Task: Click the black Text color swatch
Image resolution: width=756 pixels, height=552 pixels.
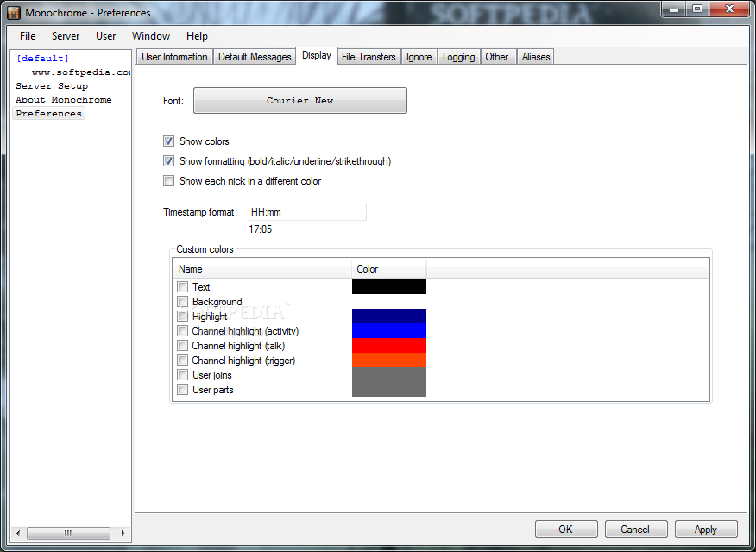Action: (x=389, y=286)
